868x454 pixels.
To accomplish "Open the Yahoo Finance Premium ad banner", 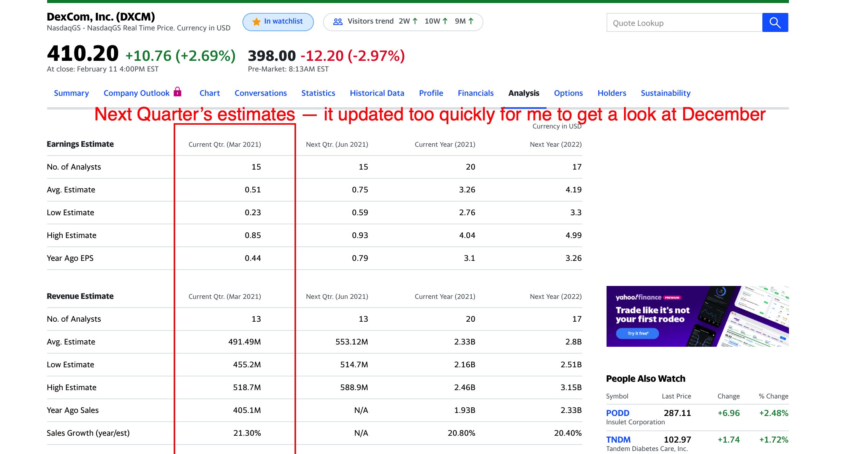I will click(697, 316).
